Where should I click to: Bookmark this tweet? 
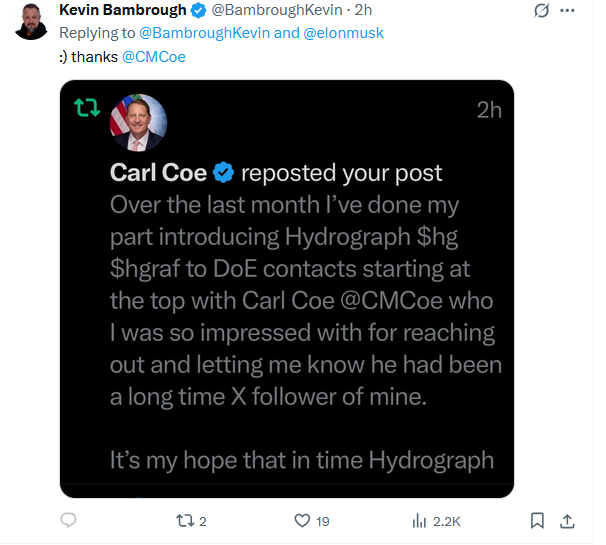click(538, 521)
